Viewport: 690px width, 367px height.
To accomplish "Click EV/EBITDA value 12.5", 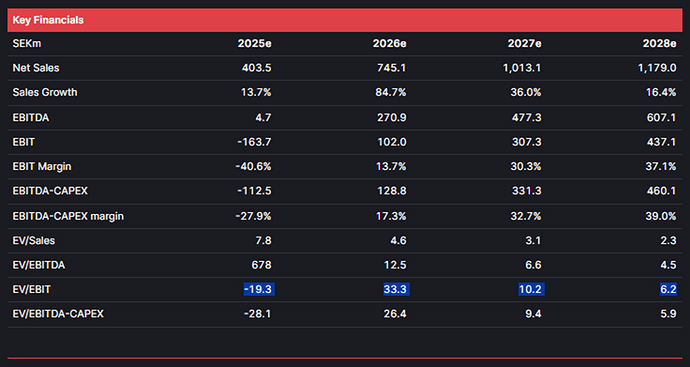I will (395, 265).
